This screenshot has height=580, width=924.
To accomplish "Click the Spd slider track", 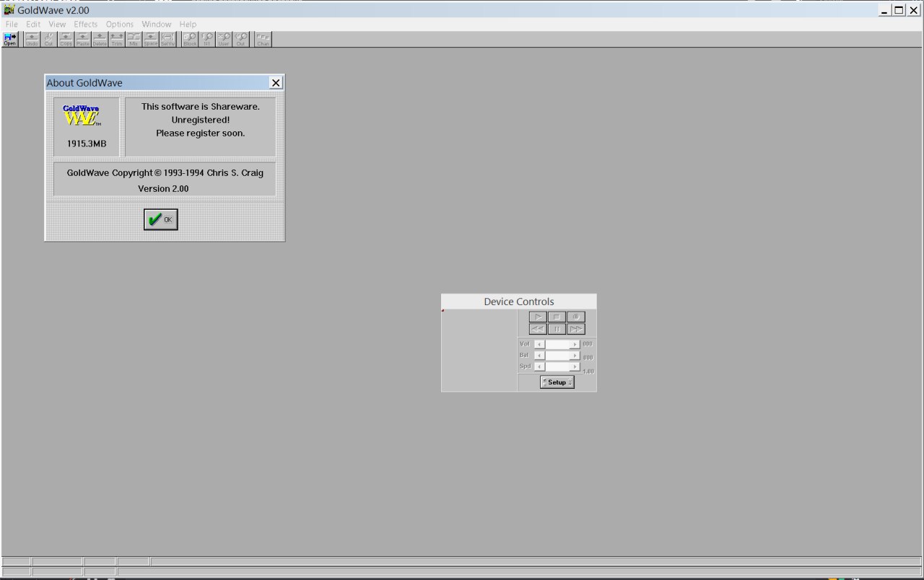I will point(557,366).
